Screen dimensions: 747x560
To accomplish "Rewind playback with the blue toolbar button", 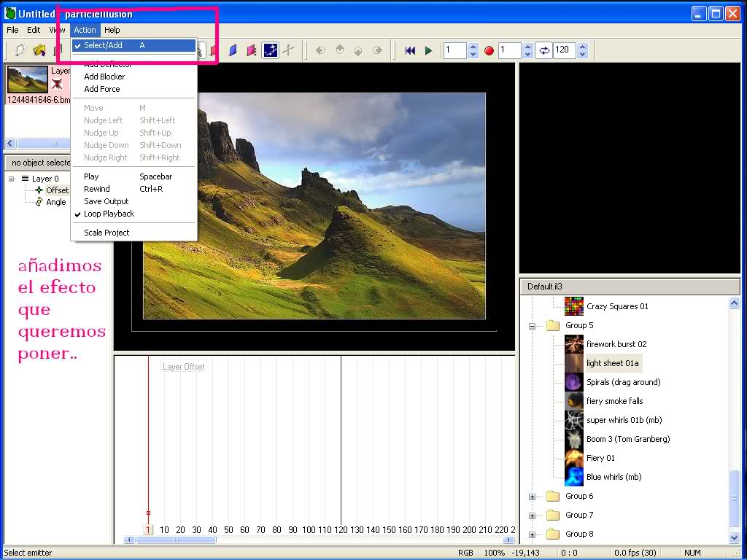I will (x=410, y=50).
